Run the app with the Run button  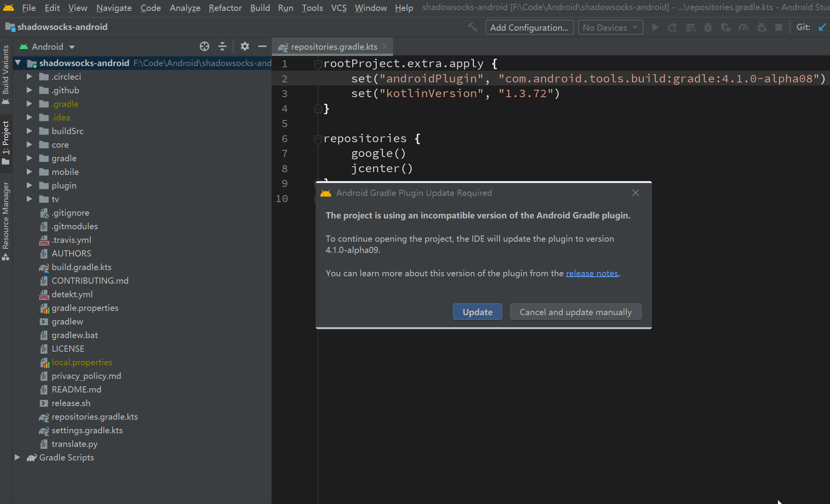tap(655, 27)
